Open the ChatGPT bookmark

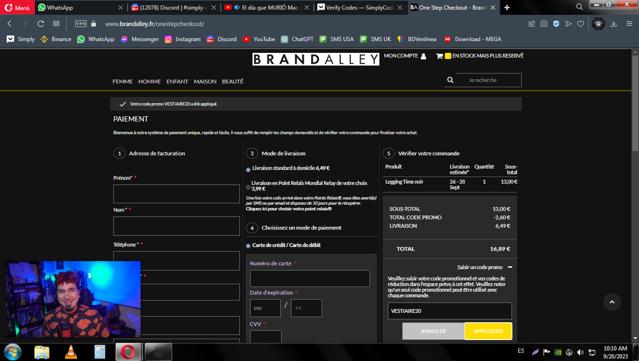(297, 39)
